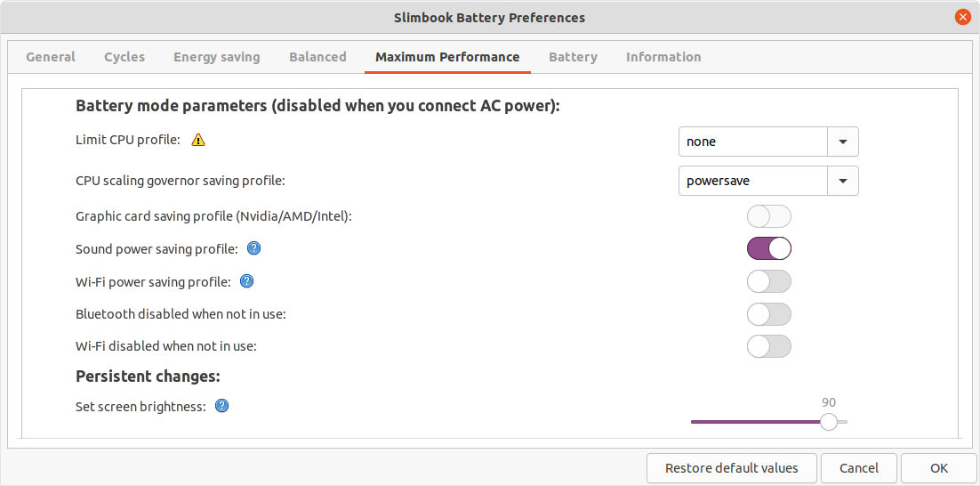Click the screen brightness slider handle
Image resolution: width=980 pixels, height=486 pixels.
point(829,422)
